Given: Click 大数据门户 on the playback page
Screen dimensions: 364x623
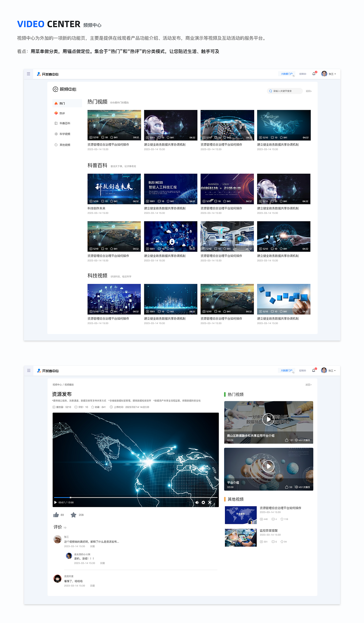Looking at the screenshot, I should 286,371.
